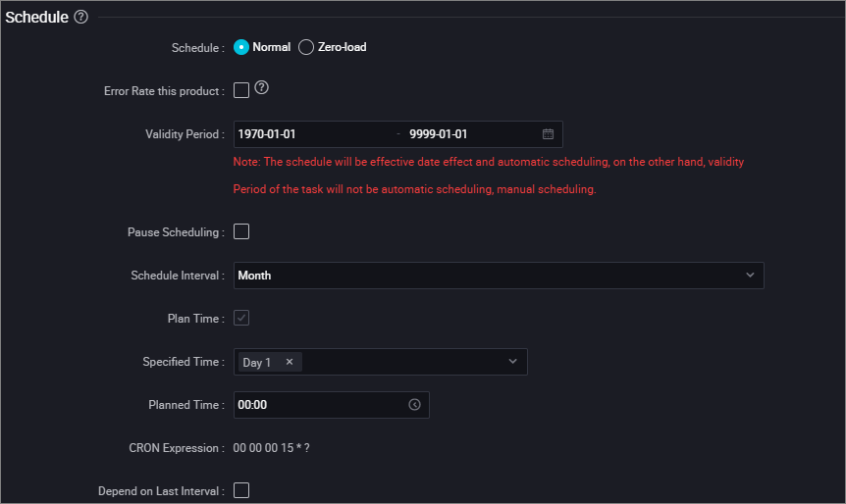Enable the Error Rate this product checkbox
846x504 pixels.
[x=241, y=90]
